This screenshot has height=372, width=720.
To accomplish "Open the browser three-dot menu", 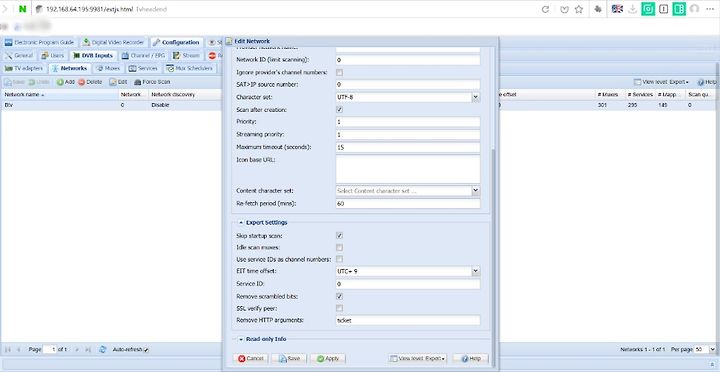I will 710,9.
